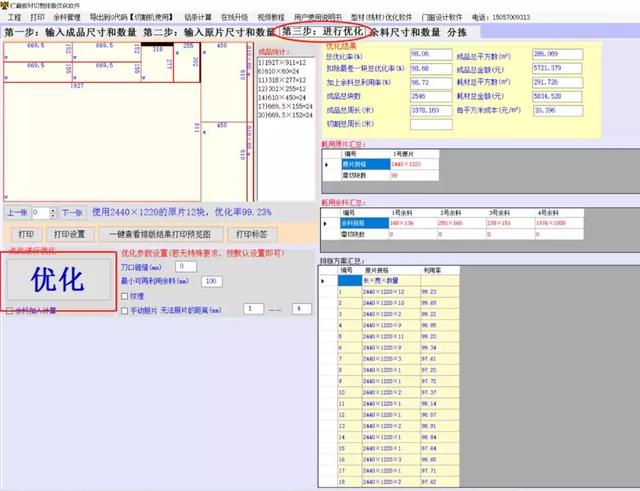Click the 最小可再利用余料(mm) input field
Screen dimensions: 640x491
[x=211, y=281]
